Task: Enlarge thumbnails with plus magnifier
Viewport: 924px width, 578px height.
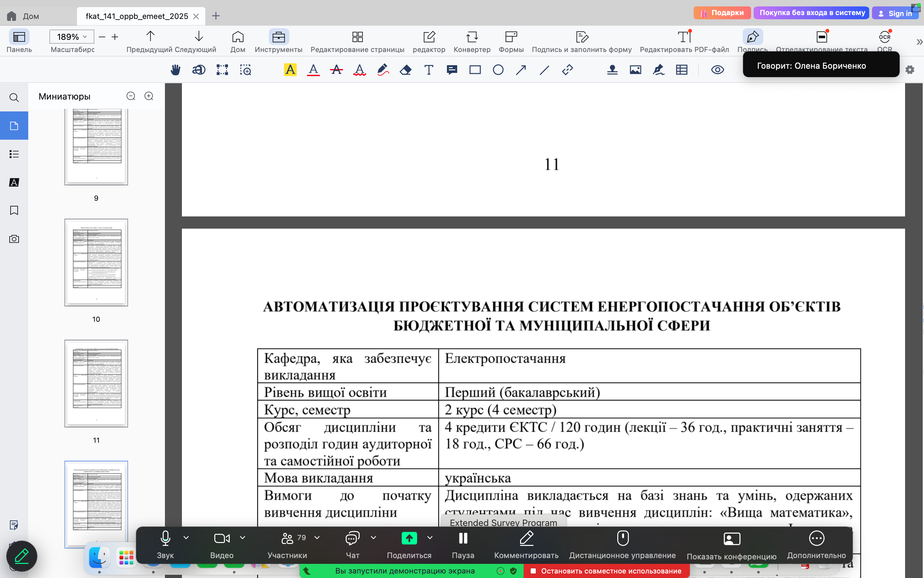Action: coord(149,96)
